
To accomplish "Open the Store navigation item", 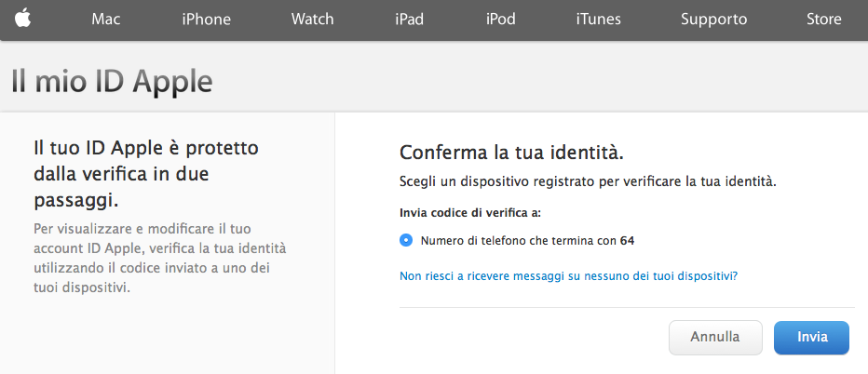I will 823,20.
